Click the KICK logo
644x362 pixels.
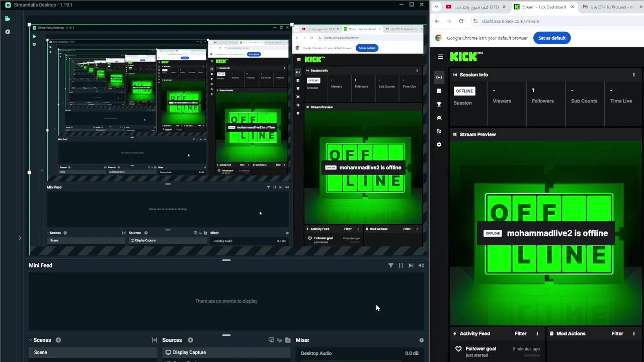tap(466, 56)
